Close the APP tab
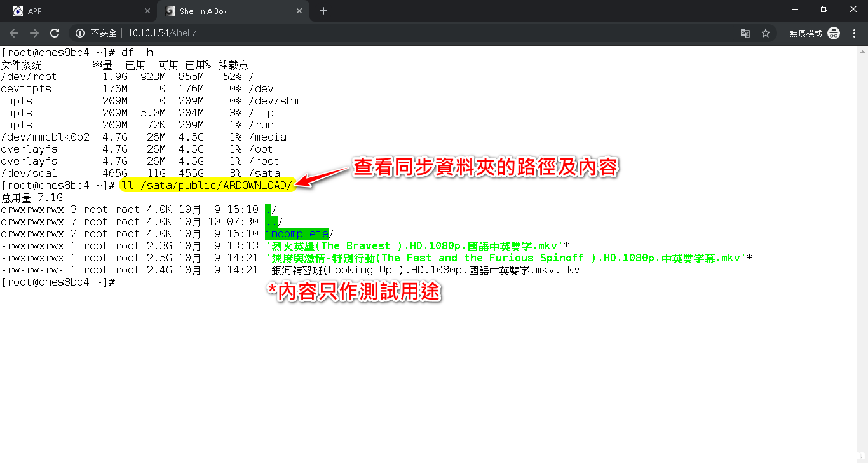The image size is (868, 463). tap(147, 11)
